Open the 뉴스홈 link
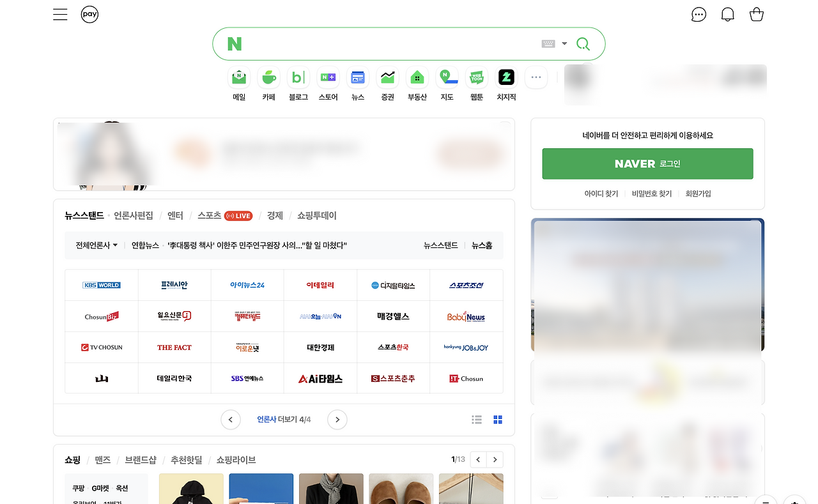The height and width of the screenshot is (504, 818). pos(482,245)
